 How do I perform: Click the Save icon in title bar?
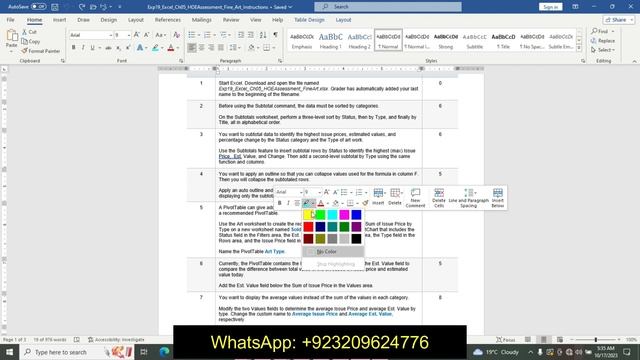[55, 7]
